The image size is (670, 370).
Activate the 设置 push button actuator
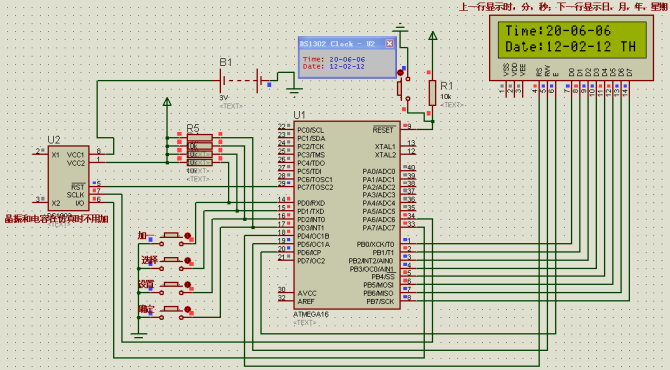[187, 285]
